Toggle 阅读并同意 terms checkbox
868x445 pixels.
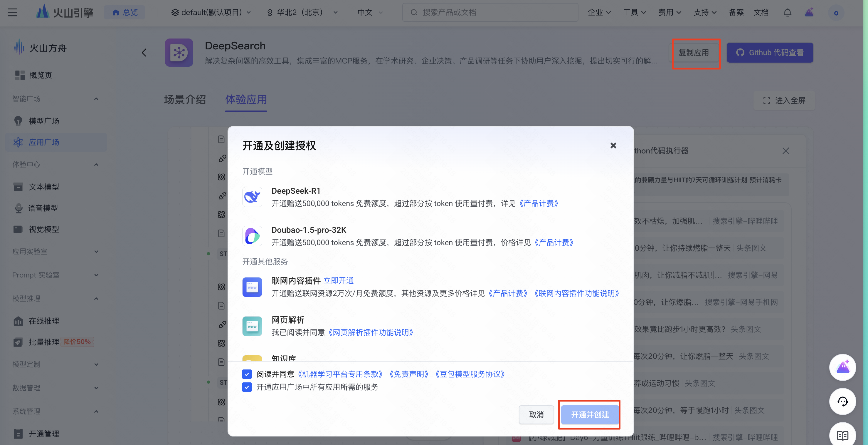[x=247, y=374]
